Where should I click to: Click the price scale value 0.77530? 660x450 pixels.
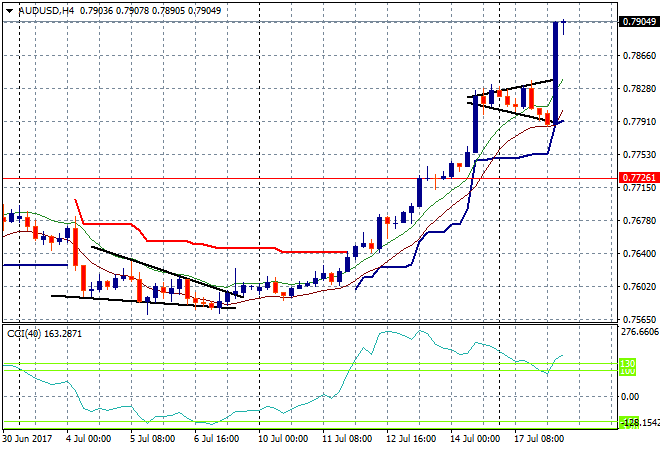639,154
